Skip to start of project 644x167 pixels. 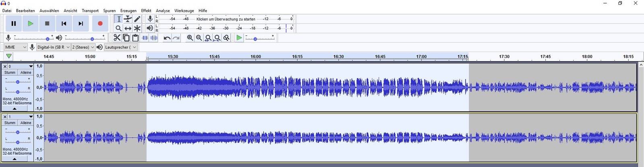(x=64, y=24)
